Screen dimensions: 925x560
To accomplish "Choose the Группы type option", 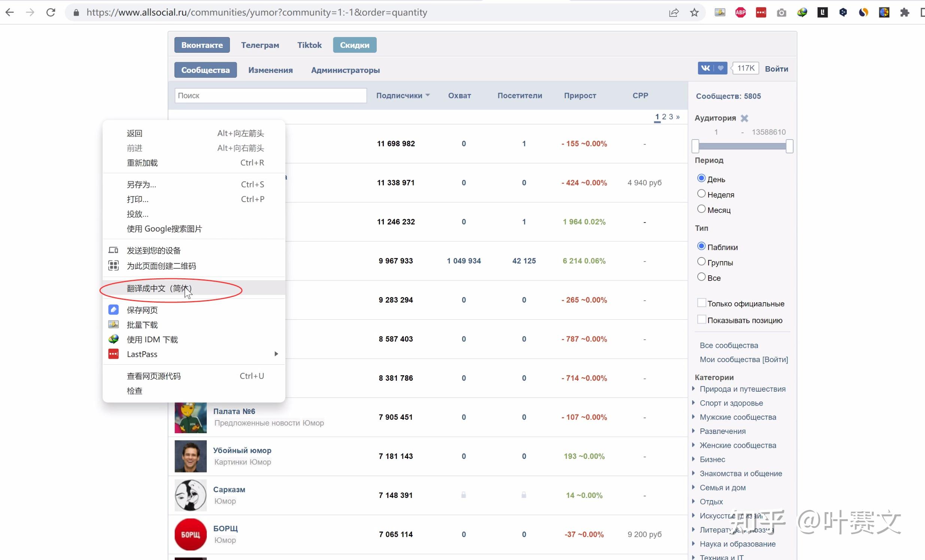I will 701,261.
